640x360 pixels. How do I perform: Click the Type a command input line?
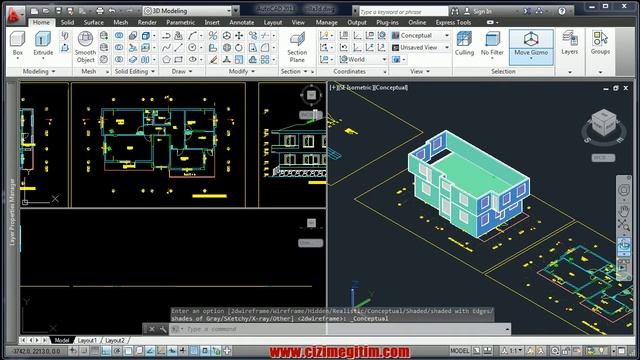[339, 329]
